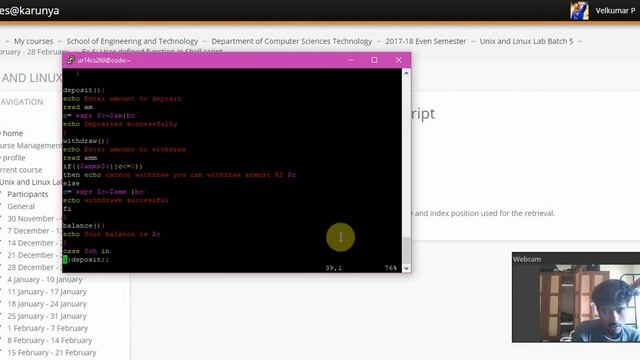The image size is (640, 360).
Task: Click terminal scrollbar down arrow
Action: 406,268
